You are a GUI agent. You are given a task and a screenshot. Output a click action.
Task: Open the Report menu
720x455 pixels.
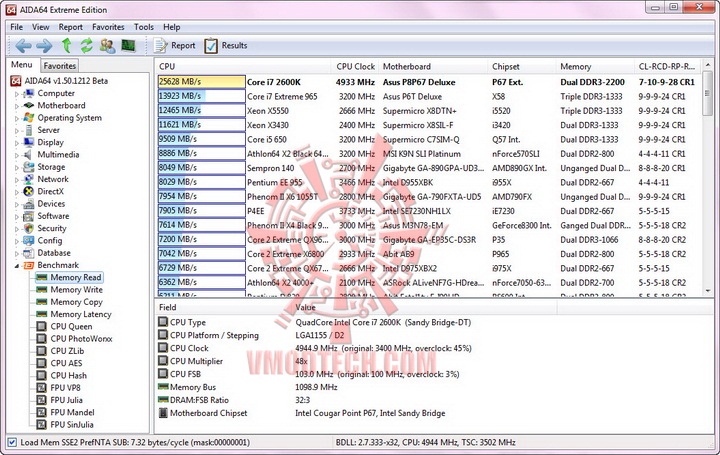point(70,27)
